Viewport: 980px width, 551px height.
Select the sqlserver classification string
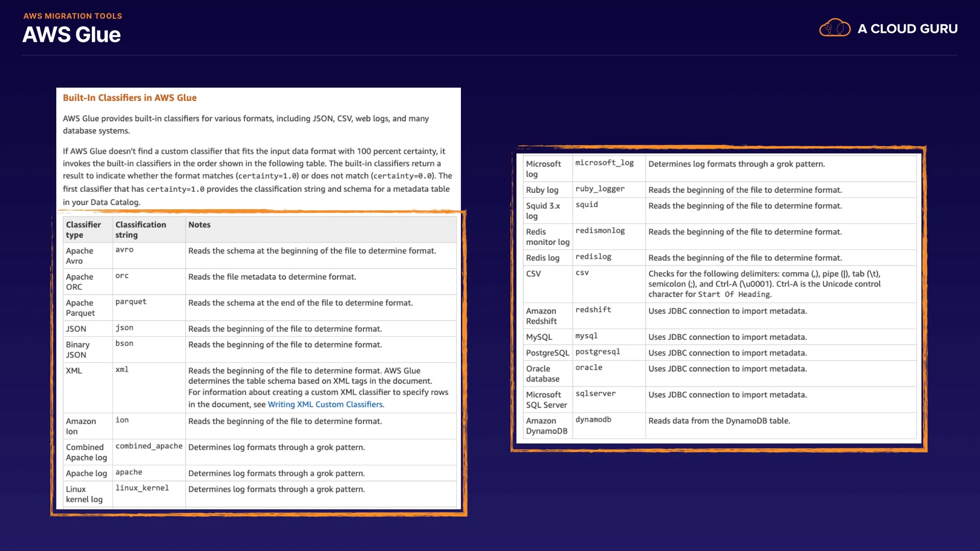coord(595,393)
